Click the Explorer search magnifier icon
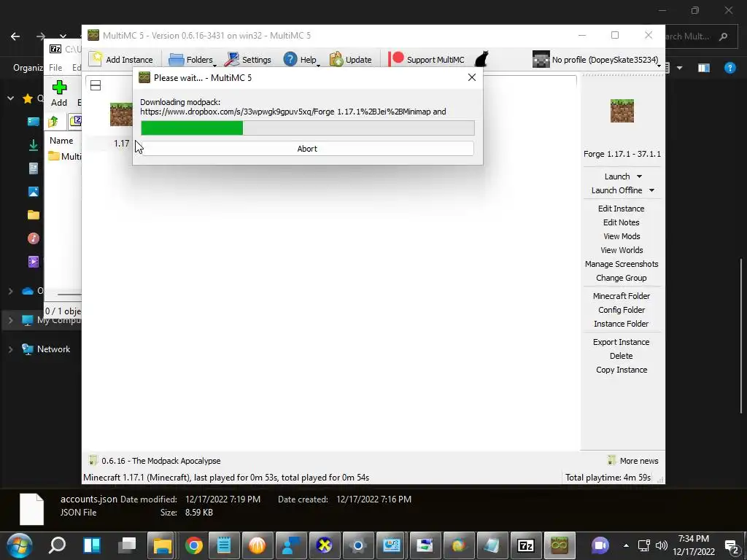 [723, 36]
